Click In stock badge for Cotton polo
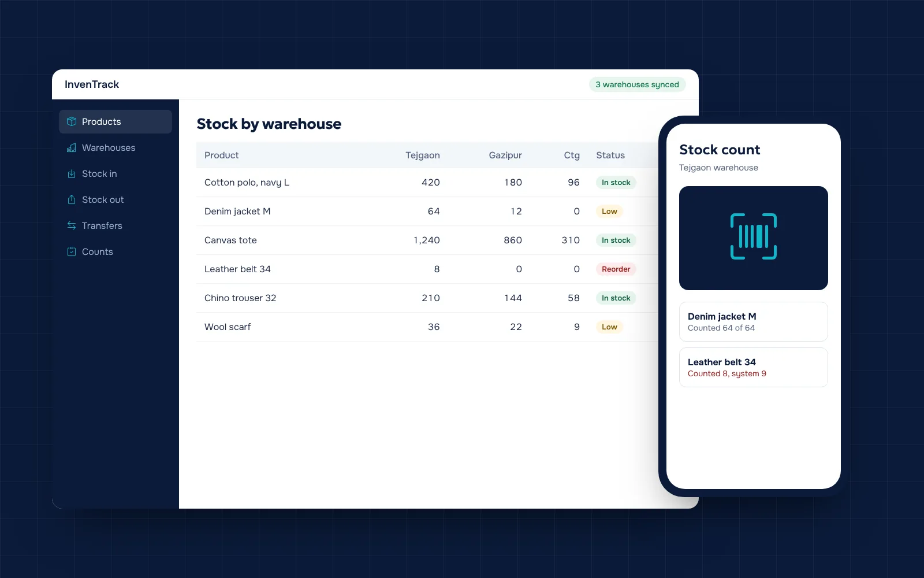 point(616,182)
